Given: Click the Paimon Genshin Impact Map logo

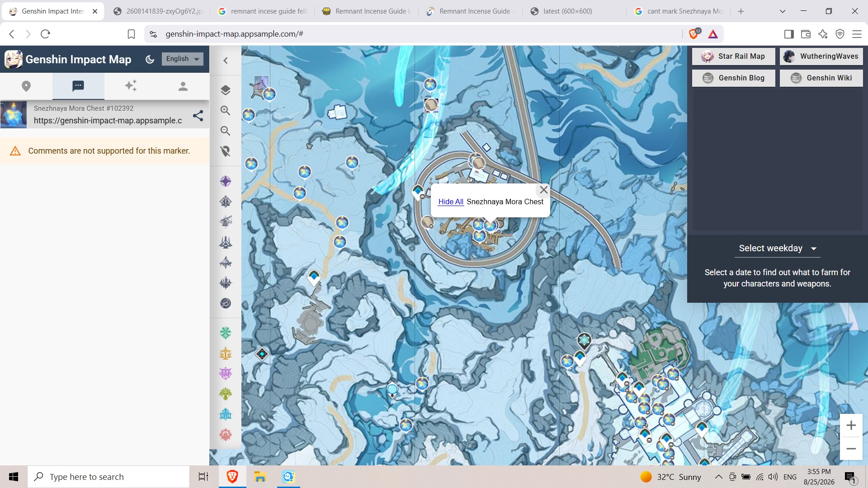Looking at the screenshot, I should tap(14, 59).
